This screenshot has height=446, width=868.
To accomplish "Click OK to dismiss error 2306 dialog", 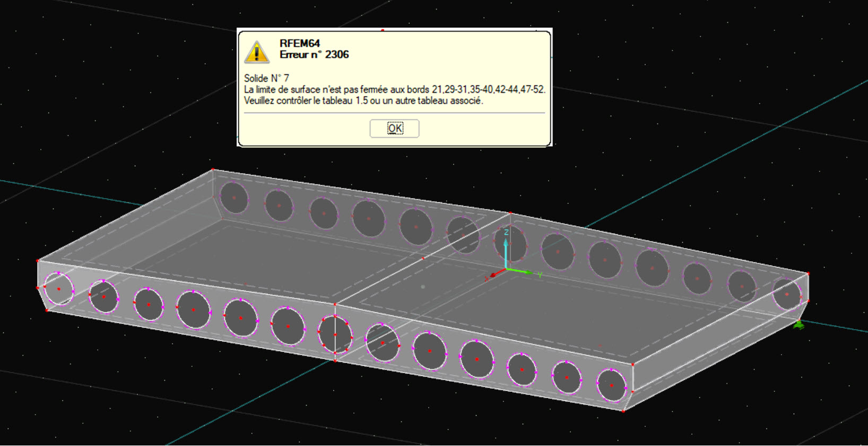I will pyautogui.click(x=394, y=128).
